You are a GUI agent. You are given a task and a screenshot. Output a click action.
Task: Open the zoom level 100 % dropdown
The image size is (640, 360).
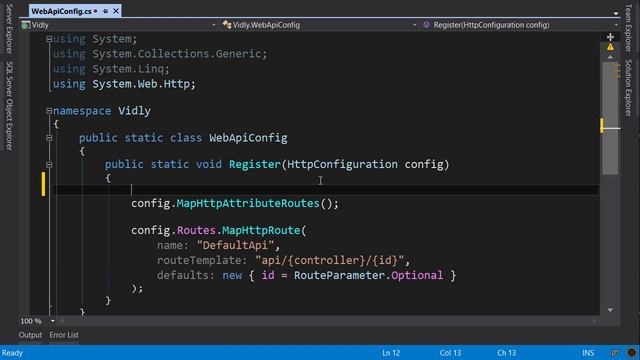53,321
